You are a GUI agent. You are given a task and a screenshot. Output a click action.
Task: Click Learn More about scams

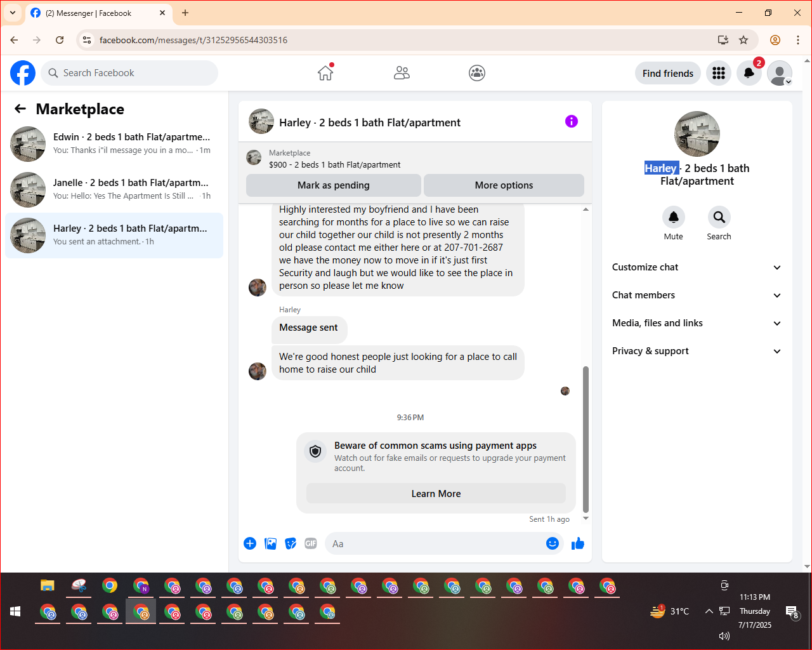[x=436, y=494]
